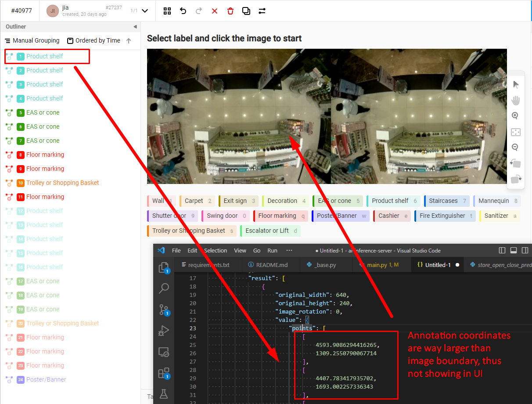
Task: Open VS Code View menu
Action: tap(240, 250)
